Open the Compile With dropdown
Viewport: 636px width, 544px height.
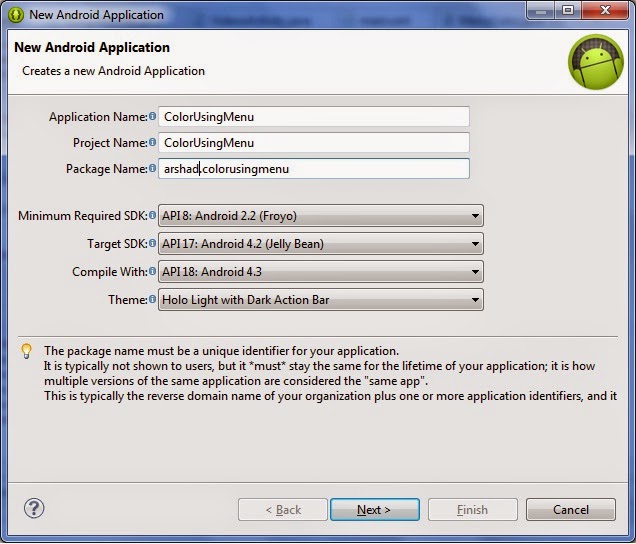tap(320, 272)
